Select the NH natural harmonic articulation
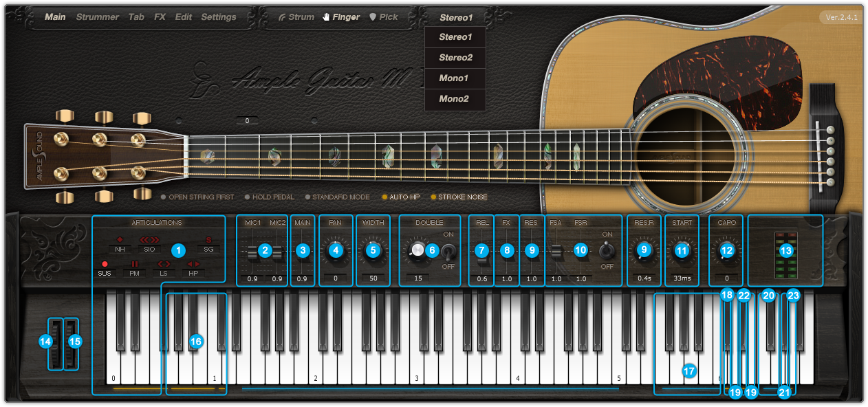 (121, 245)
